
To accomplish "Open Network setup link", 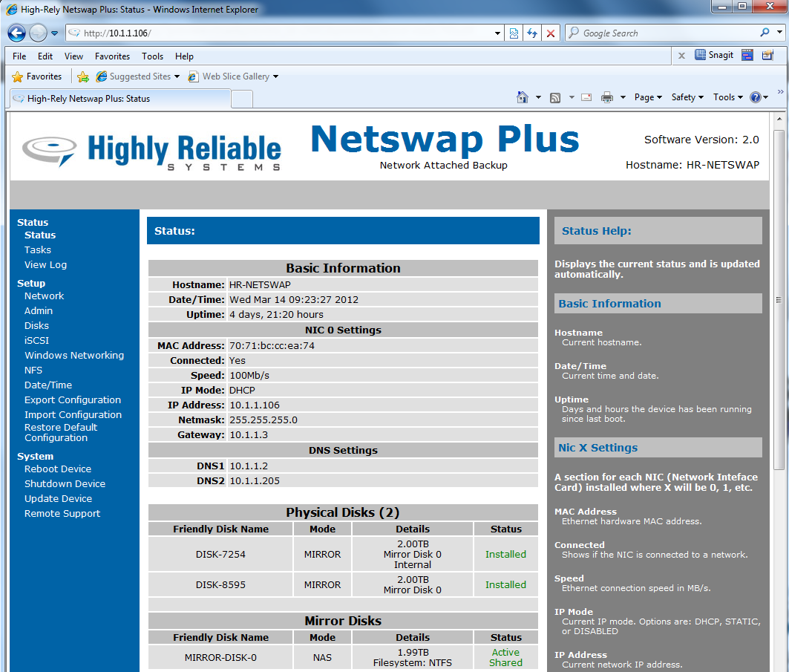I will 45,296.
